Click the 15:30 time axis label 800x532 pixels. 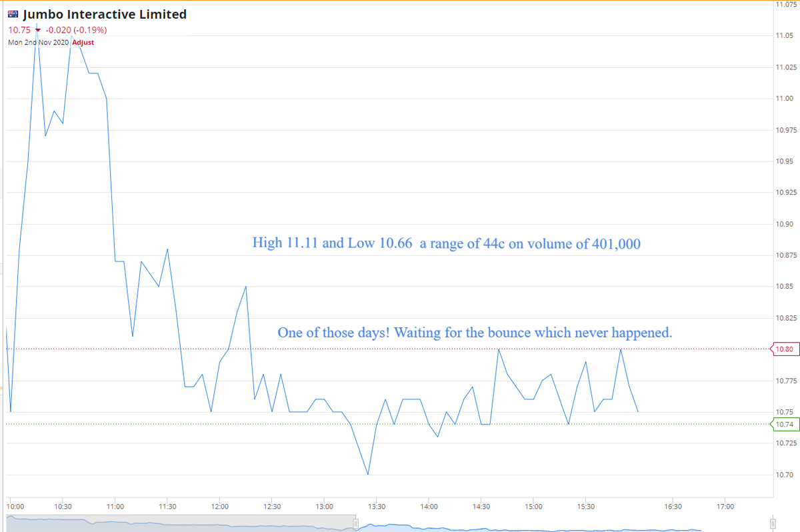pos(585,506)
